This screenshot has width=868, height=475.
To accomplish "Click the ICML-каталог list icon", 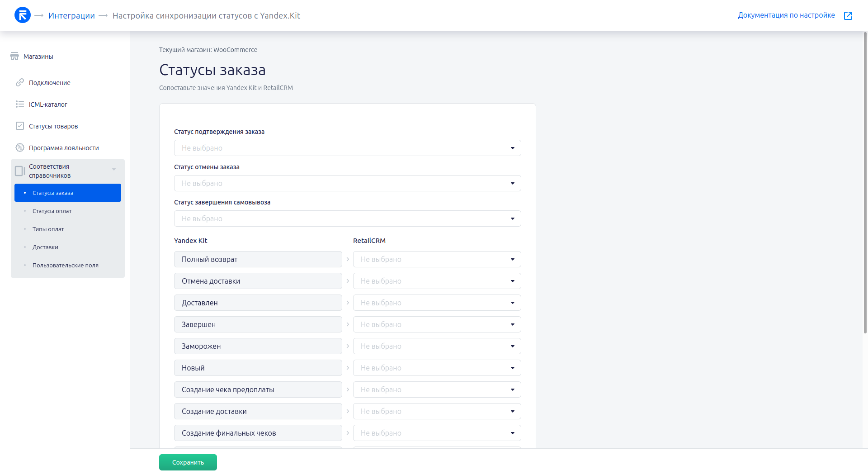I will coord(20,104).
